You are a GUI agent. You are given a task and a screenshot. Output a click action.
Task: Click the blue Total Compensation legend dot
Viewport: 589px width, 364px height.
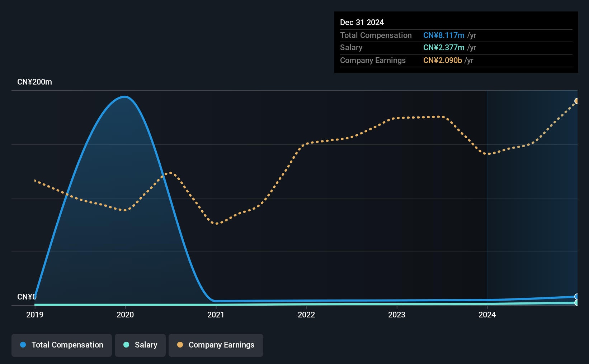tap(23, 345)
